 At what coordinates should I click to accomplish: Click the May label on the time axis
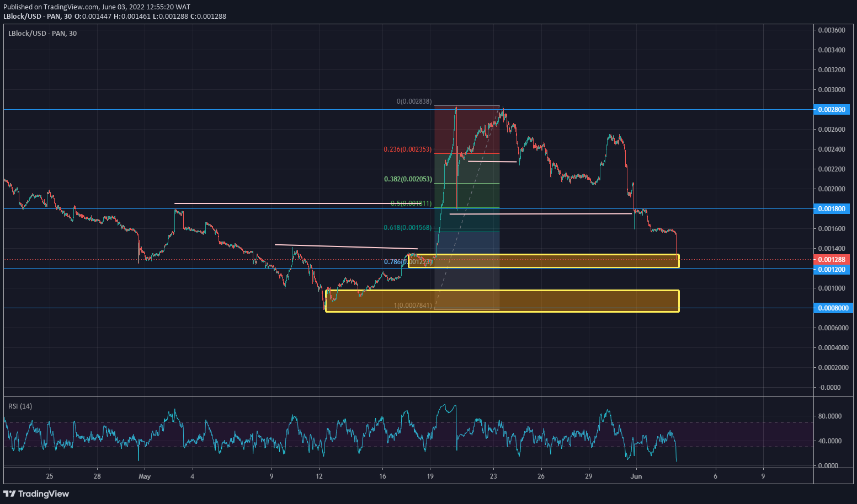click(x=145, y=476)
